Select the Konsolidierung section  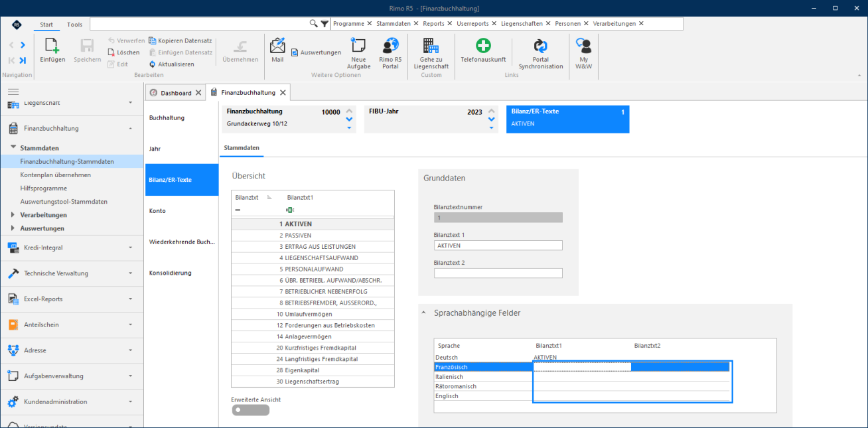[x=182, y=273]
